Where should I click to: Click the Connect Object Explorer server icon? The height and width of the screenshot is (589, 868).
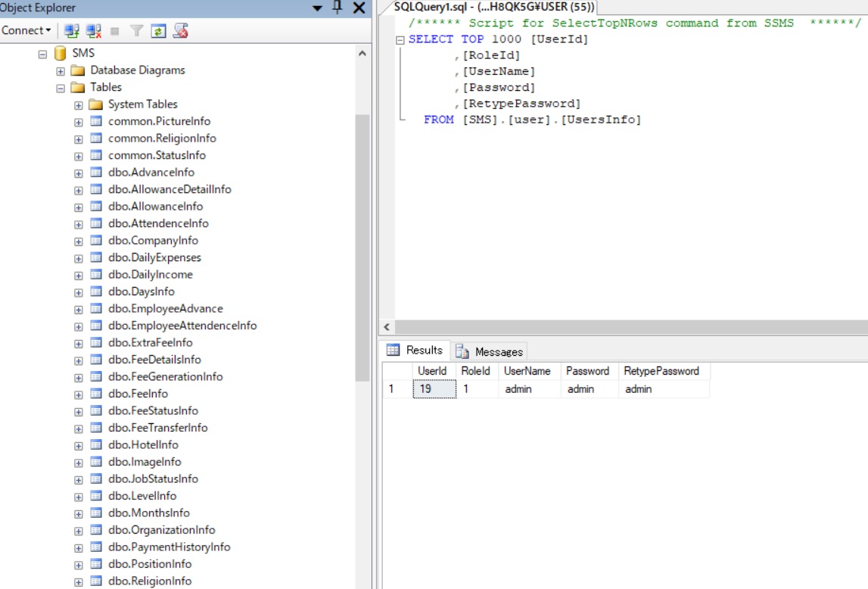[x=70, y=30]
